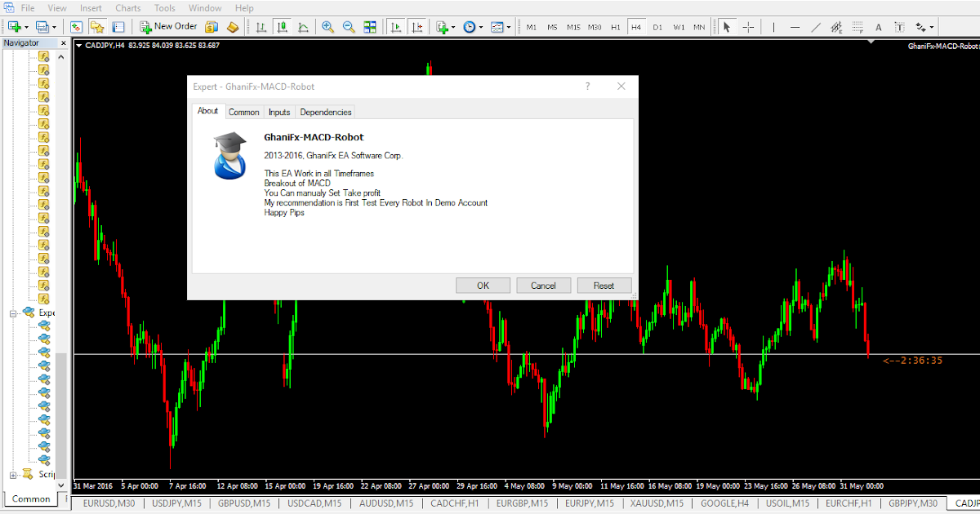Expand the Scripts tree node
980x514 pixels.
point(14,475)
